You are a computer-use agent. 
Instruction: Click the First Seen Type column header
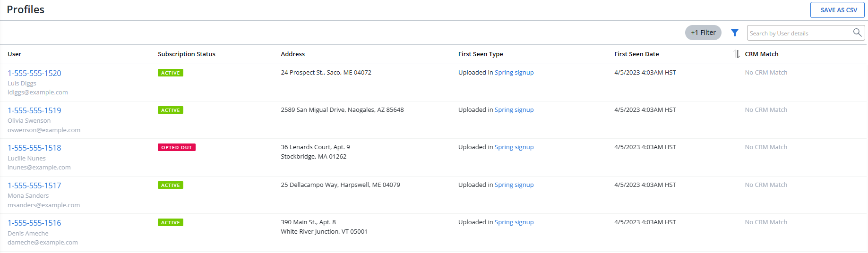click(481, 54)
